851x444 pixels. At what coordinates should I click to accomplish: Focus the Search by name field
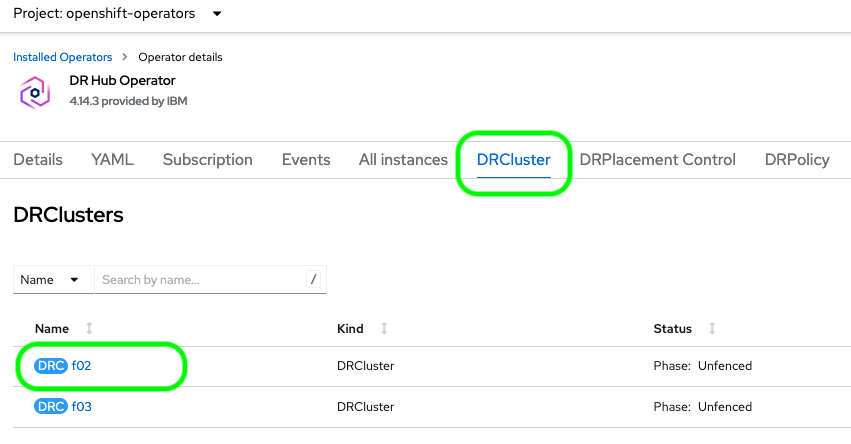200,280
